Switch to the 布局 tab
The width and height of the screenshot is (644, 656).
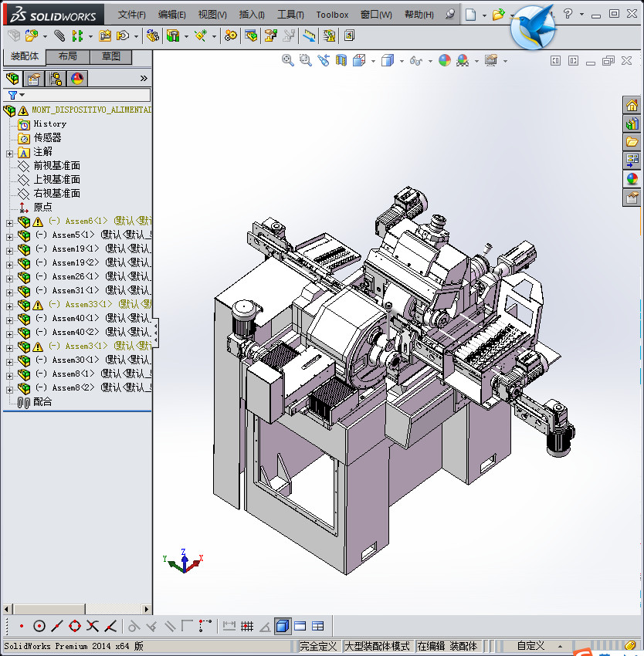tap(67, 56)
